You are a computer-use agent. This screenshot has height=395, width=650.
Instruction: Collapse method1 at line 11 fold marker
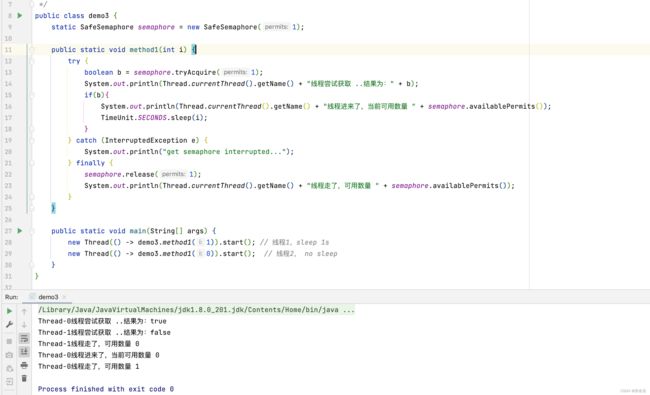(x=31, y=50)
